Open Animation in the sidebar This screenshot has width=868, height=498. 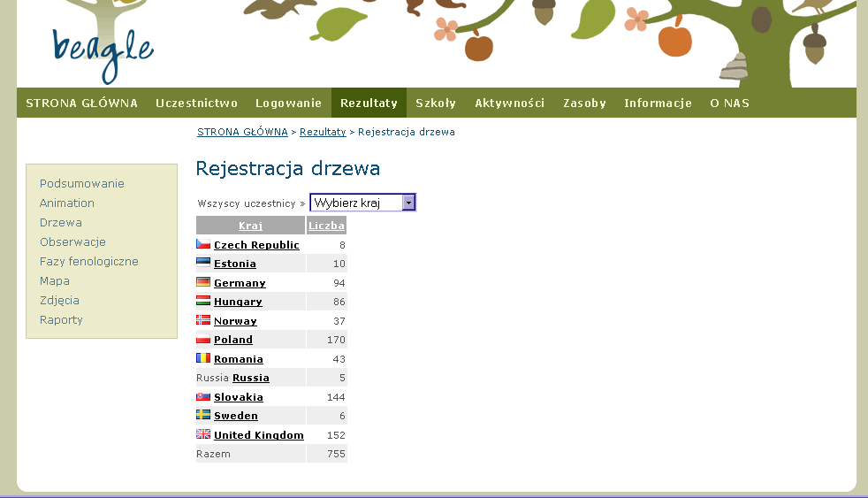[67, 203]
